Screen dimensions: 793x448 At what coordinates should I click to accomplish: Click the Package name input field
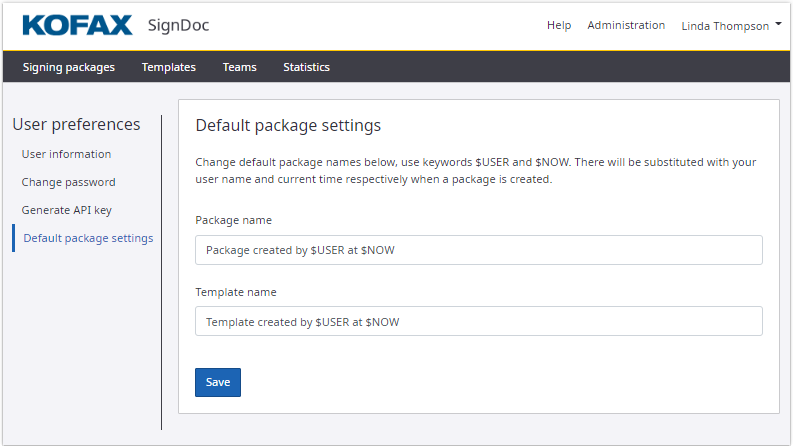pyautogui.click(x=478, y=250)
